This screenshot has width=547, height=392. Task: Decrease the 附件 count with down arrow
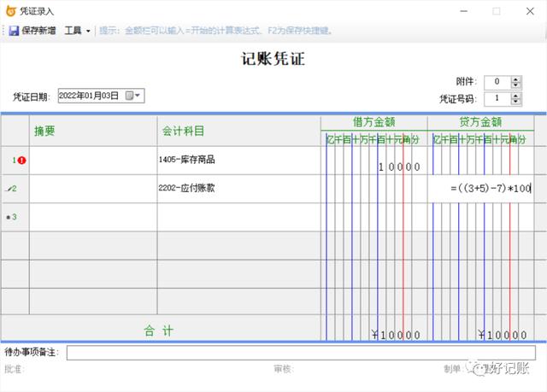[515, 85]
